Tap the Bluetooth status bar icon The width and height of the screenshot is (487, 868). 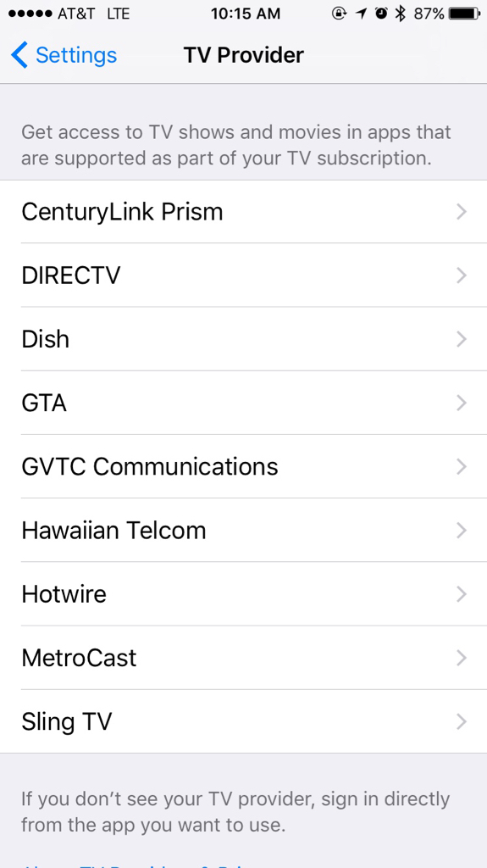point(400,14)
